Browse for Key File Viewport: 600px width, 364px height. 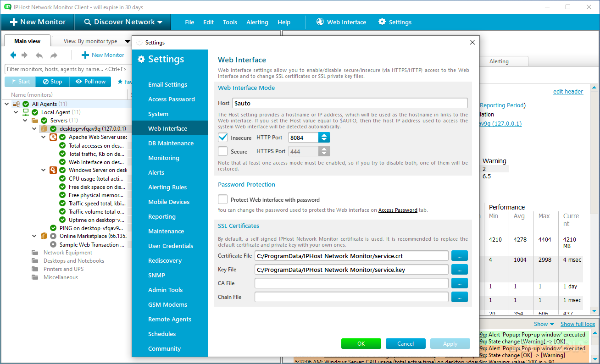[460, 269]
